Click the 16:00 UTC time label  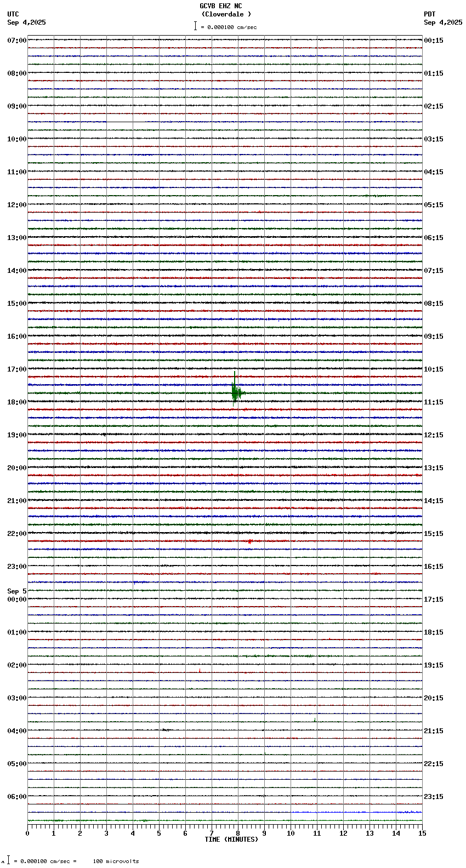point(17,336)
